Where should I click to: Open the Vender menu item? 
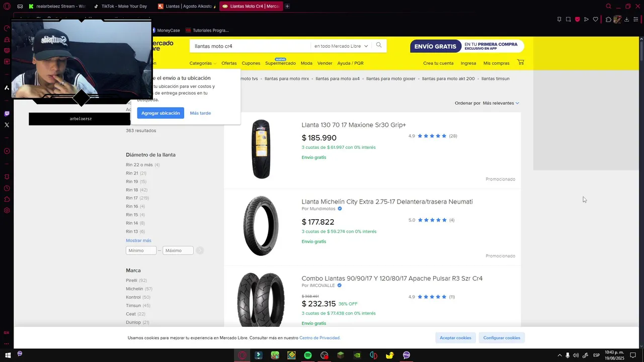(x=325, y=63)
